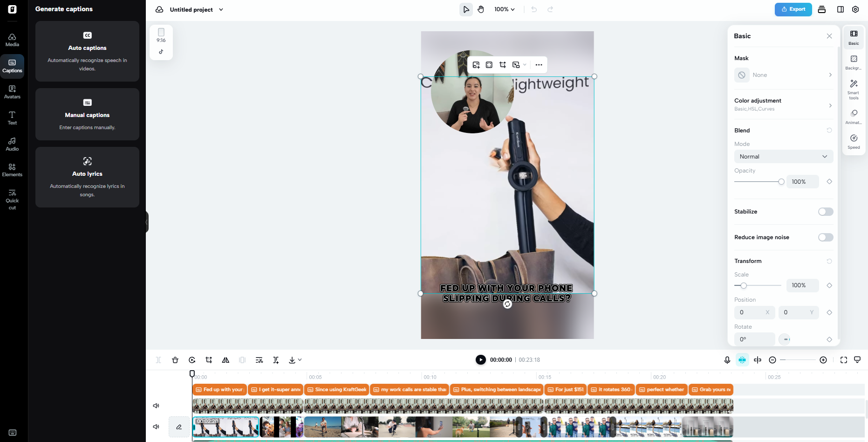Turn on Reduce image noise

tap(825, 237)
